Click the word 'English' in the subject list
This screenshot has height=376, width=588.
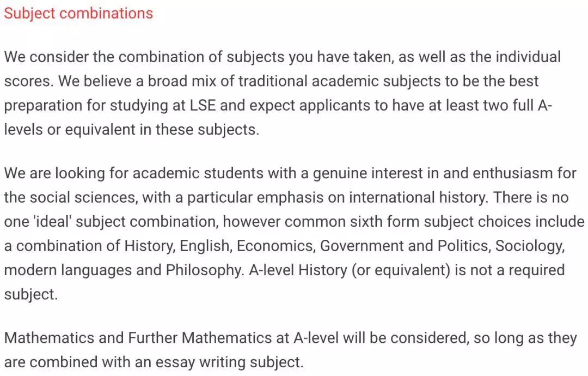coord(204,246)
